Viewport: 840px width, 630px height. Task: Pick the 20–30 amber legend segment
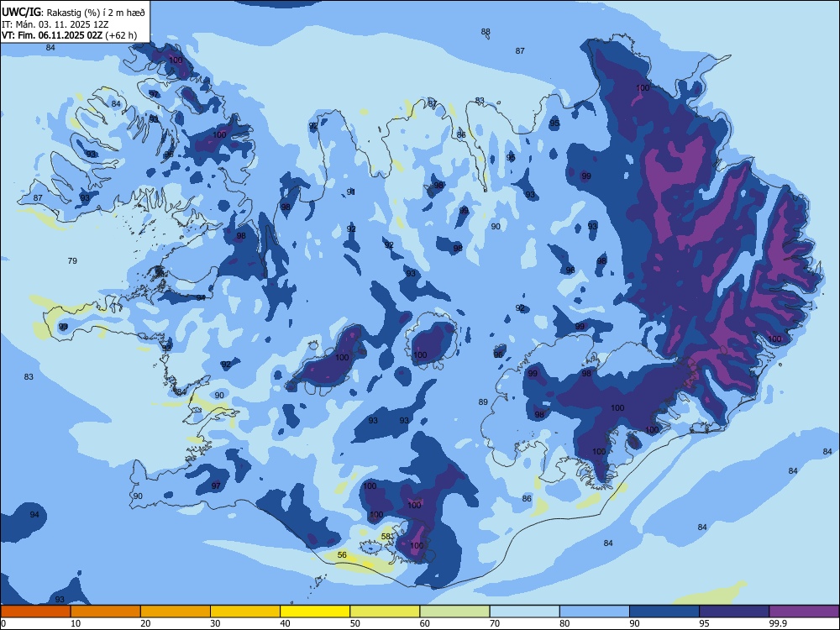click(176, 612)
